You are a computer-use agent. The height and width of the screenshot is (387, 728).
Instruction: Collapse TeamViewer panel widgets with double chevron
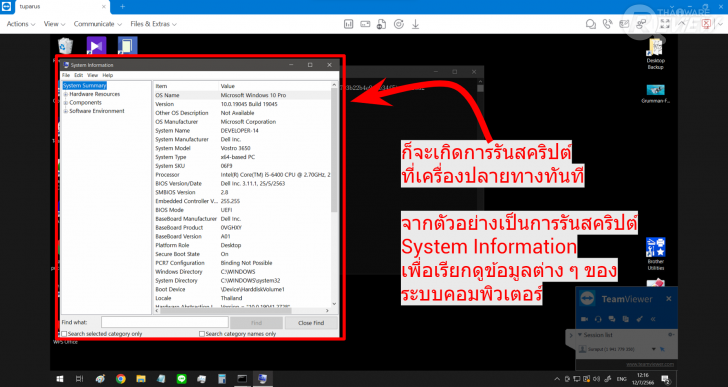pyautogui.click(x=653, y=319)
